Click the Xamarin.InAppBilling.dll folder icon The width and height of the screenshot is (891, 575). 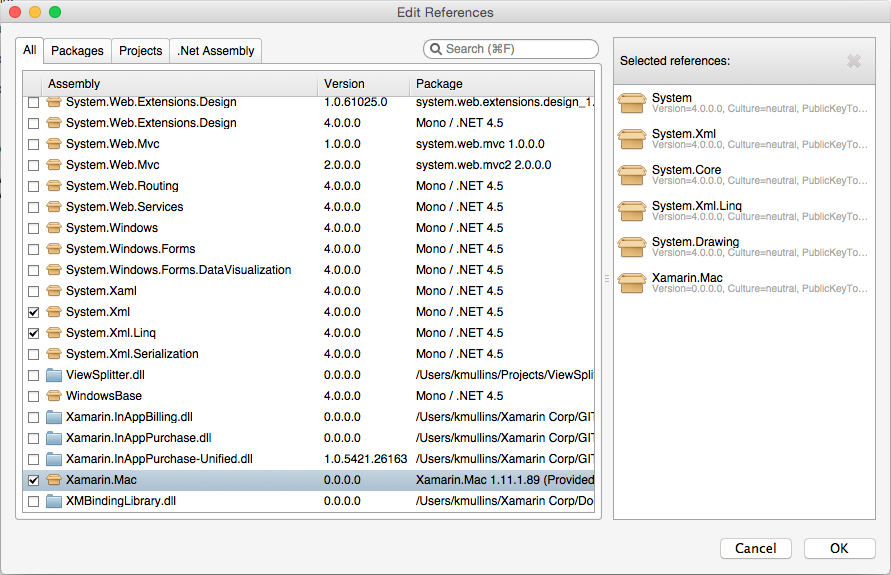coord(54,417)
